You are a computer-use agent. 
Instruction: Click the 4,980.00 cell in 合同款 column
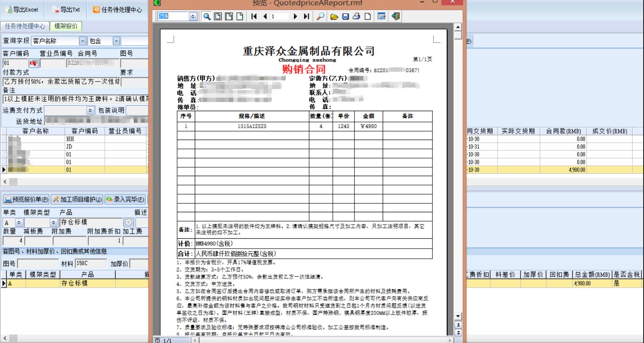click(563, 170)
